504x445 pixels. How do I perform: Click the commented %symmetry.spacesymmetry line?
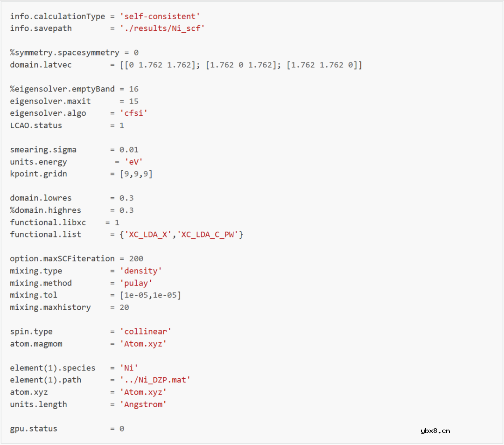pos(74,53)
